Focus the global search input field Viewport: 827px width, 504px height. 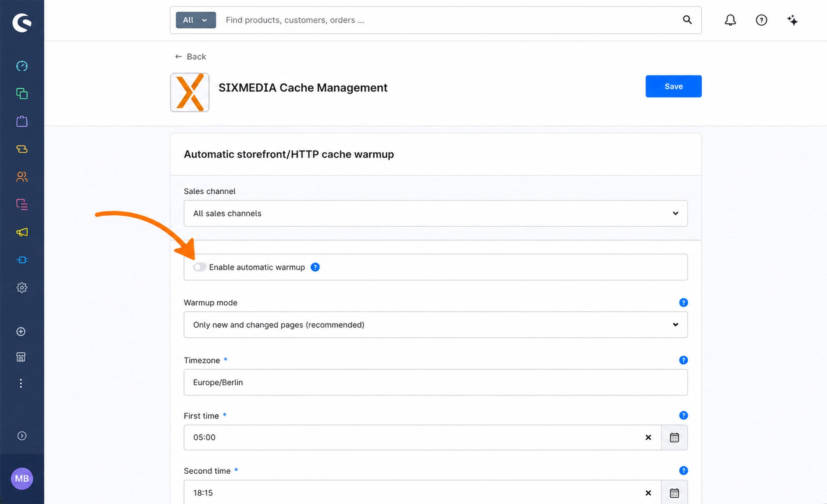pyautogui.click(x=448, y=20)
